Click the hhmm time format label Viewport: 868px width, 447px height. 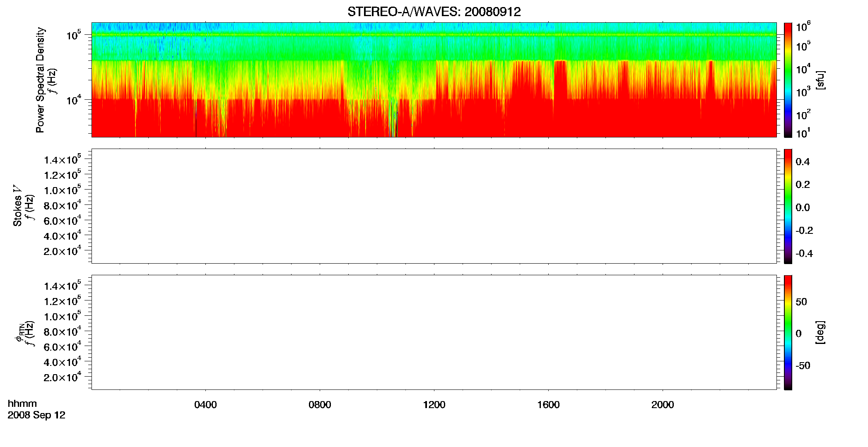(x=22, y=404)
